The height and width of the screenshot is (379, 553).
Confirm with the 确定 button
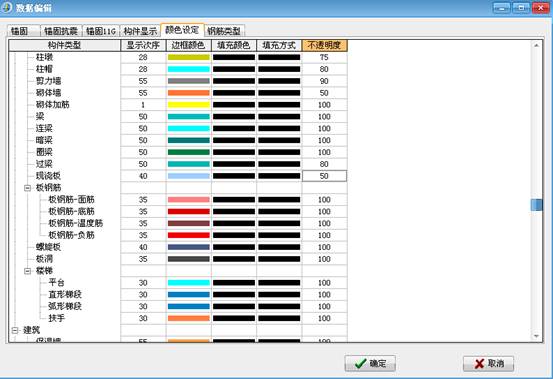click(x=370, y=363)
